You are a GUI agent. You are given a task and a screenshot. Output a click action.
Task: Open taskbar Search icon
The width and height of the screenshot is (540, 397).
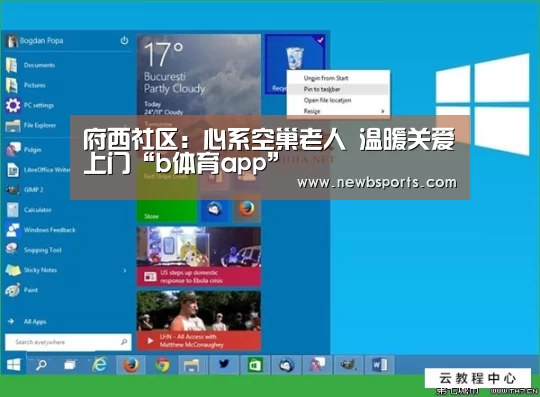click(41, 365)
